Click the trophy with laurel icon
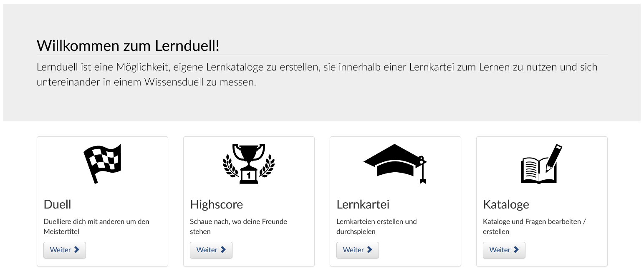 249,163
